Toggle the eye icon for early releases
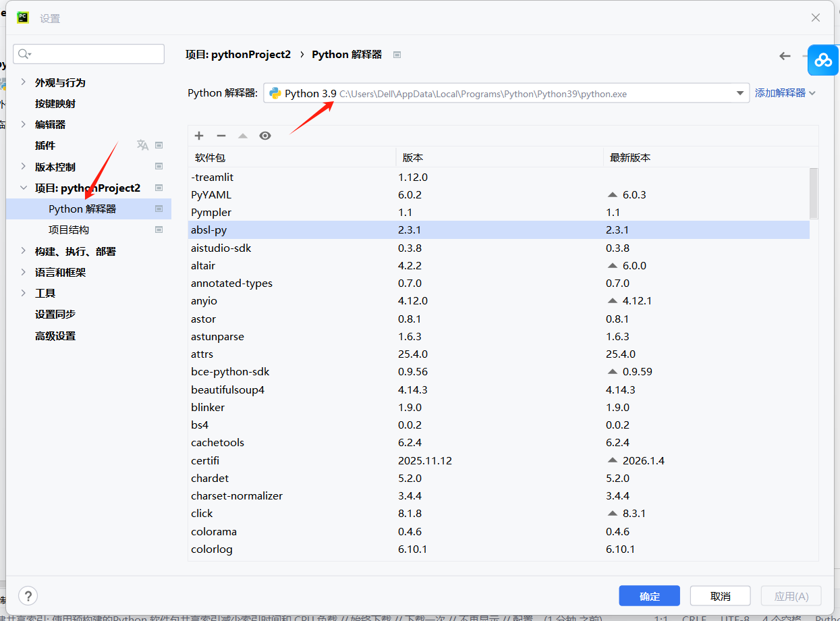Screen dimensions: 840x621 265,136
